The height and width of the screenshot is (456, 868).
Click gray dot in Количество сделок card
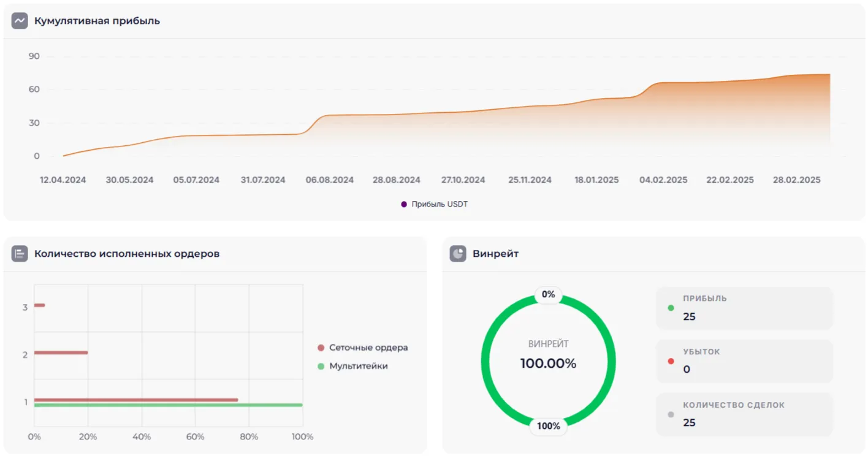point(671,414)
